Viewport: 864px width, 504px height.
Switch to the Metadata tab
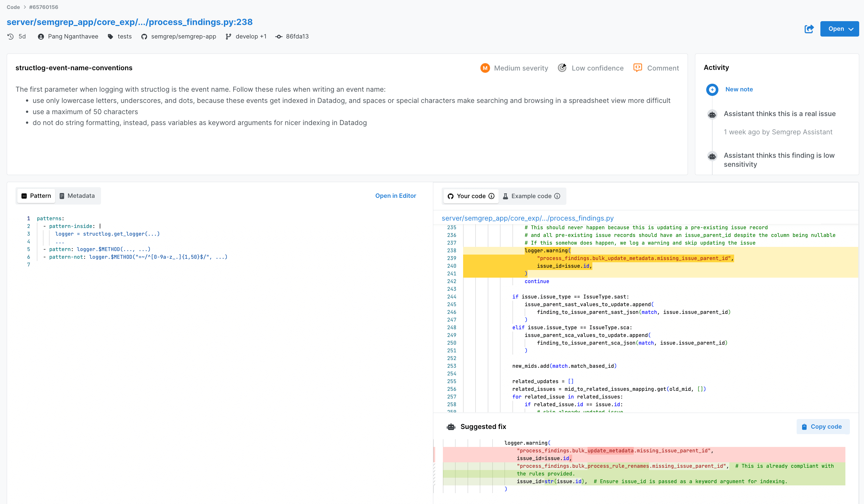pos(78,196)
